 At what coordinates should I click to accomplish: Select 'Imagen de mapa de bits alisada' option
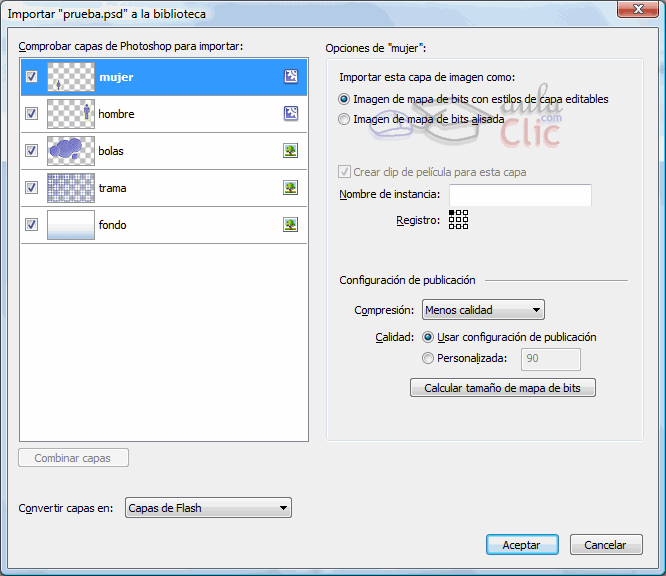345,119
